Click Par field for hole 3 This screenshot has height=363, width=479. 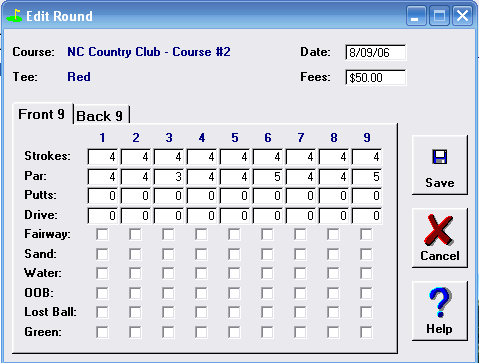pos(169,176)
